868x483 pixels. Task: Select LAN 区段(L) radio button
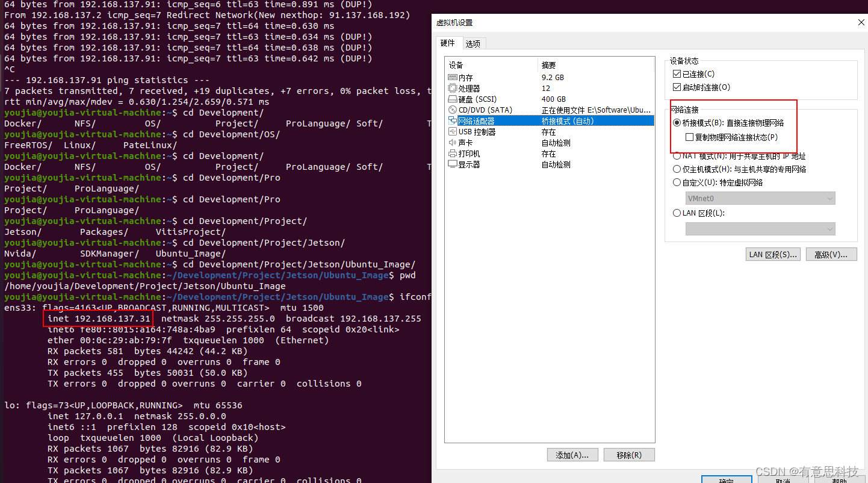(x=677, y=213)
